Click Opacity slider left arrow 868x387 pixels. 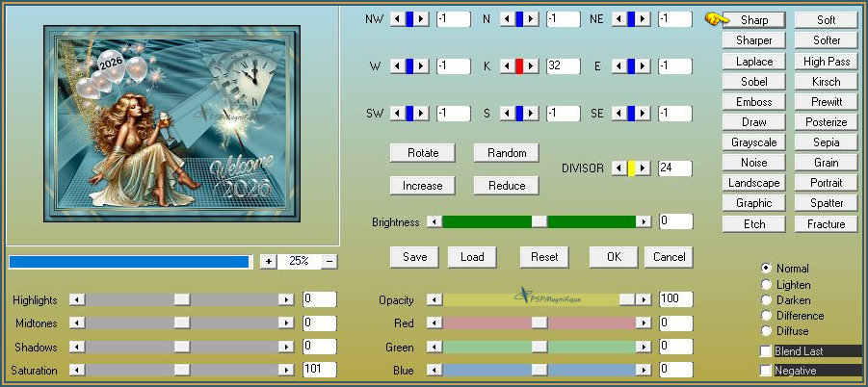(435, 299)
